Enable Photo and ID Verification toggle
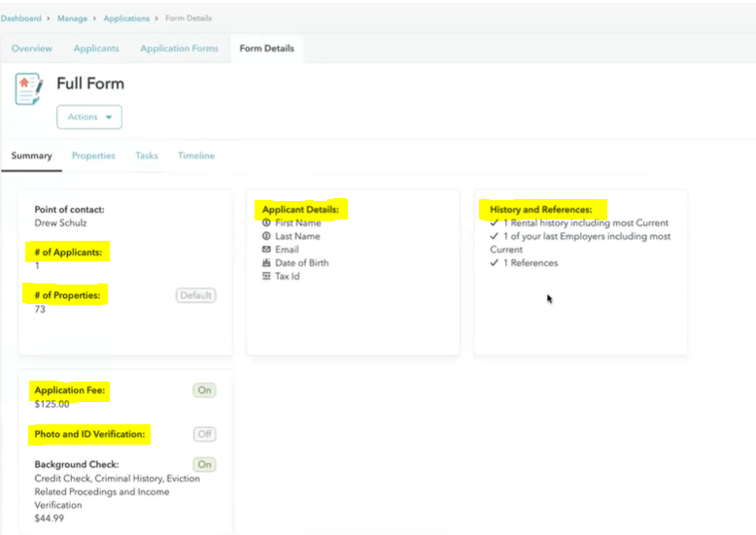Viewport: 756px width, 535px height. point(204,434)
